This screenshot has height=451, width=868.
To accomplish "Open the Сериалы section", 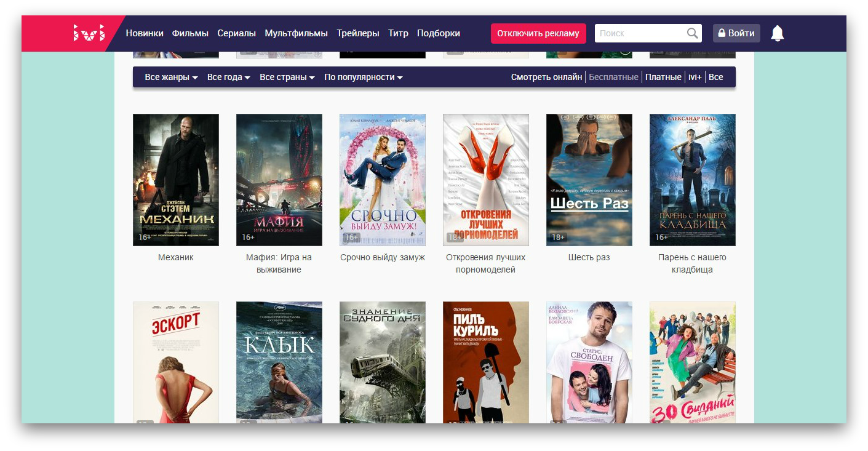I will point(236,33).
